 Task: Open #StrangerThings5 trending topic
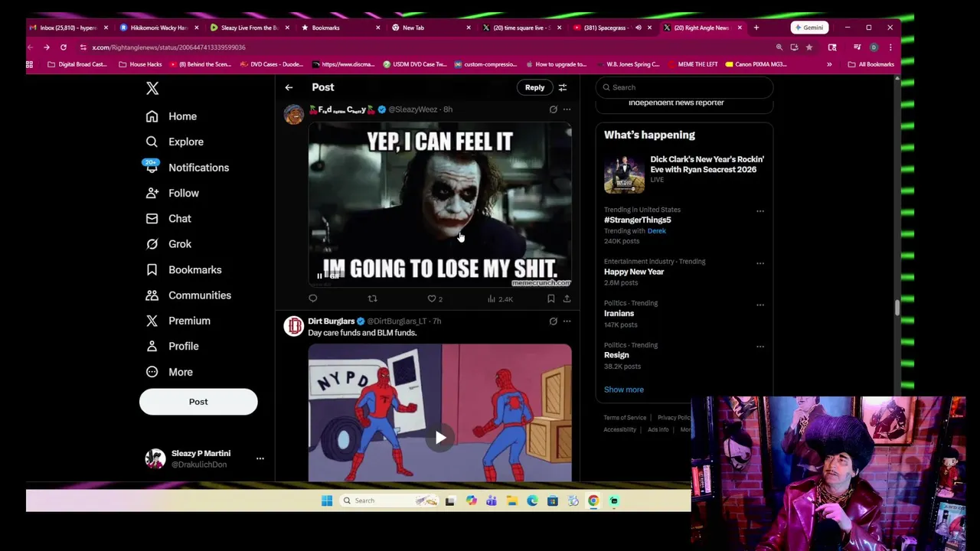pos(637,220)
